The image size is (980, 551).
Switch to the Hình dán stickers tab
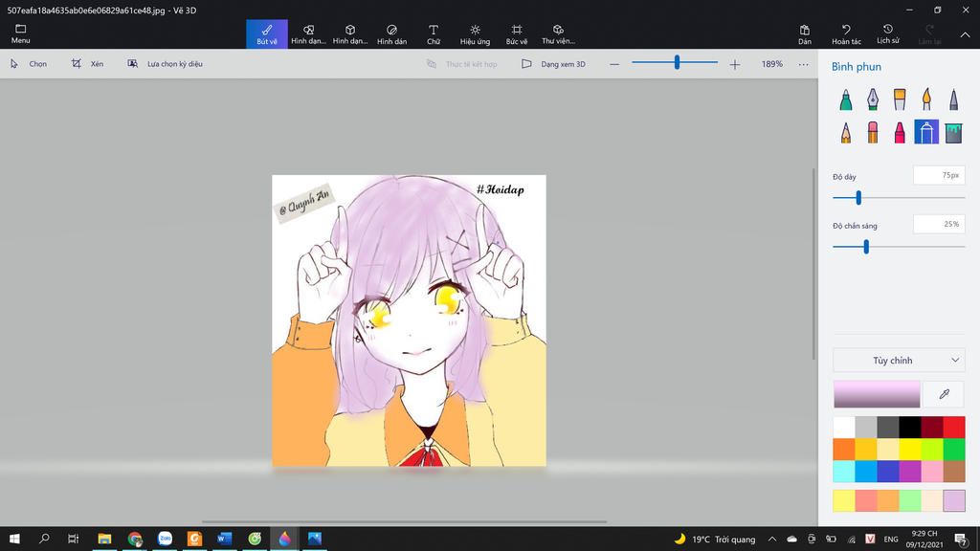[x=391, y=33]
